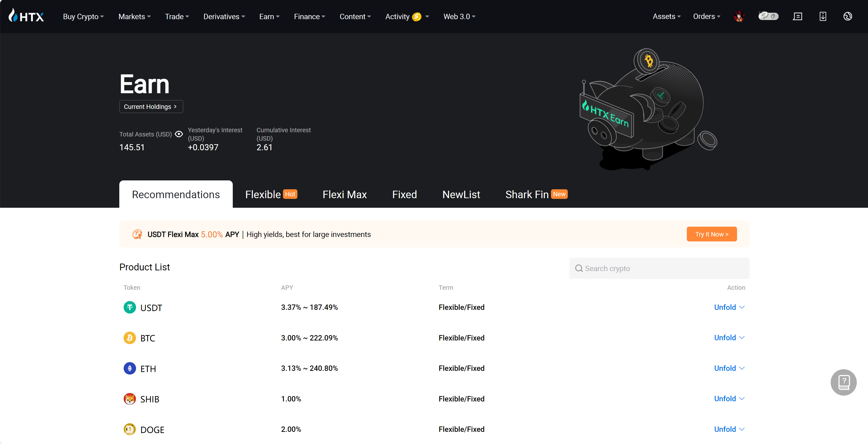Switch to the NewList tab
This screenshot has height=444, width=868.
[461, 194]
